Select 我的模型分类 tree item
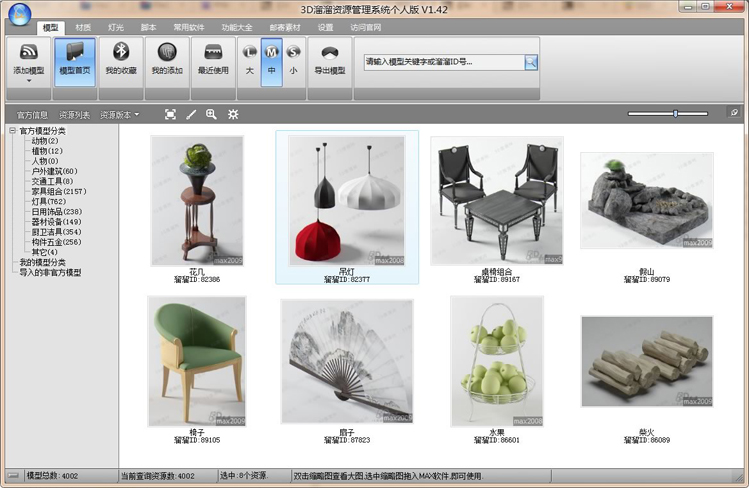Image resolution: width=749 pixels, height=488 pixels. [43, 262]
